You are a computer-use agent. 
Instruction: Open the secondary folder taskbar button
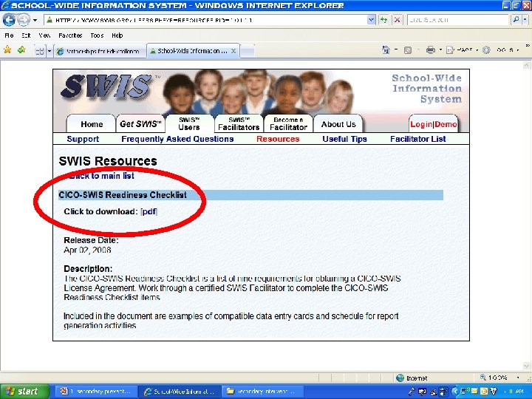coord(262,391)
